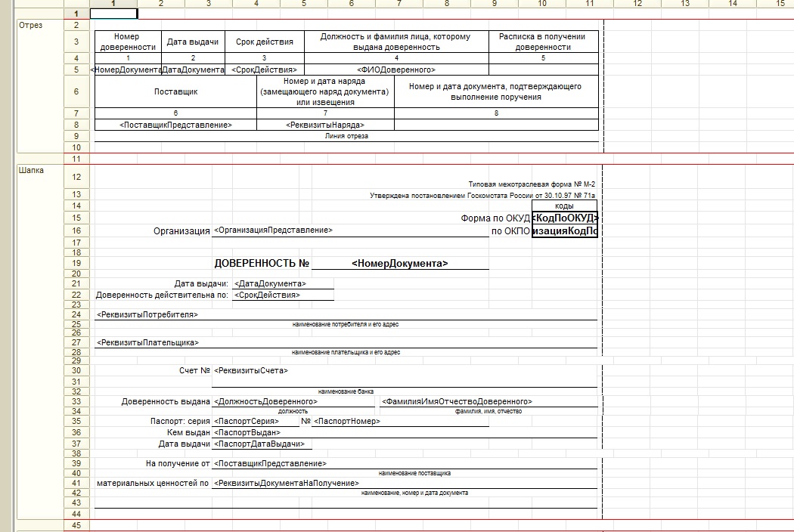This screenshot has width=794, height=532.
Task: Click the '<ПаспортСерия>' parameter
Action: [247, 421]
